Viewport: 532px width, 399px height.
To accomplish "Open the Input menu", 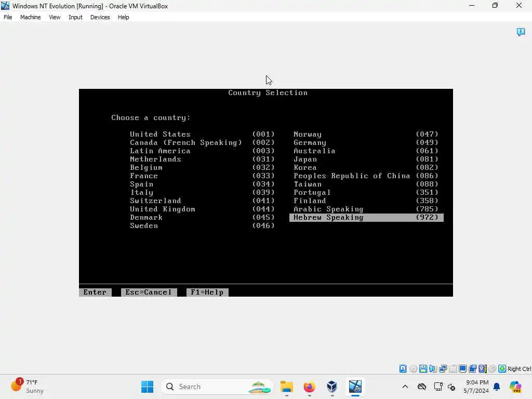I will 75,17.
